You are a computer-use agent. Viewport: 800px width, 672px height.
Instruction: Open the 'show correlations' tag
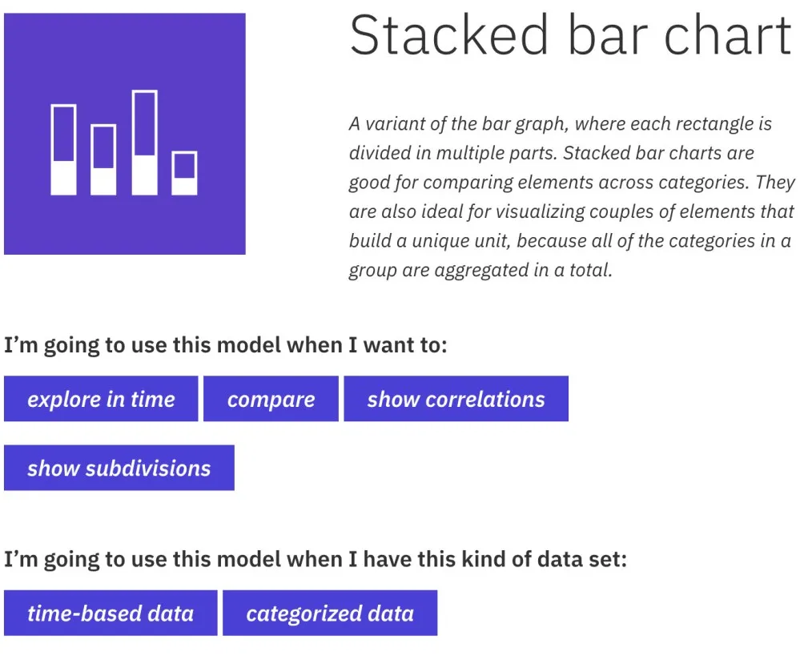(x=456, y=399)
